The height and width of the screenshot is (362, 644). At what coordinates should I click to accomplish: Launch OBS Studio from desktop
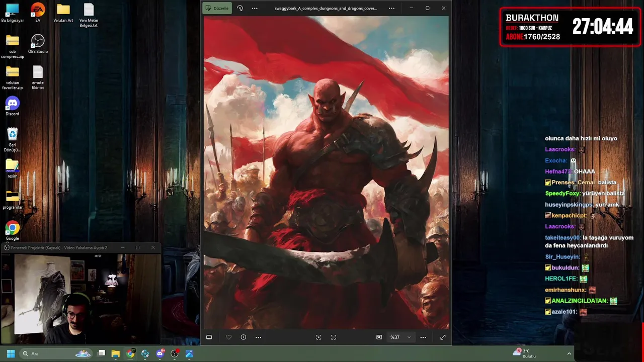click(38, 44)
